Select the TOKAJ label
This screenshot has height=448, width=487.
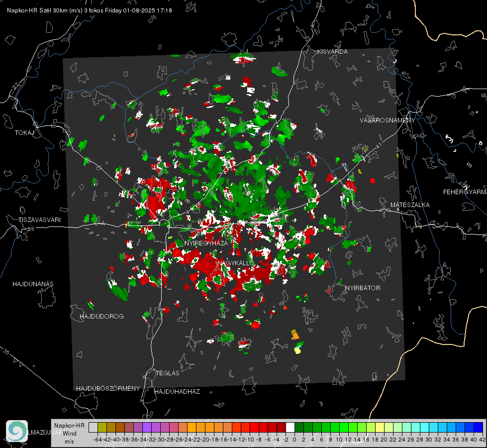[x=24, y=133]
